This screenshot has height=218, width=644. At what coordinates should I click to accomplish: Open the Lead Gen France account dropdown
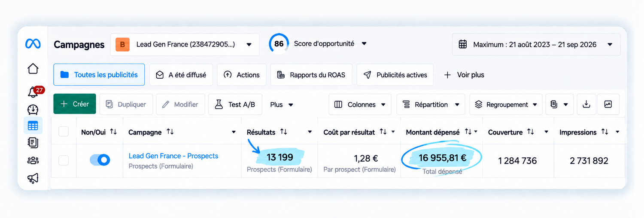coord(185,44)
